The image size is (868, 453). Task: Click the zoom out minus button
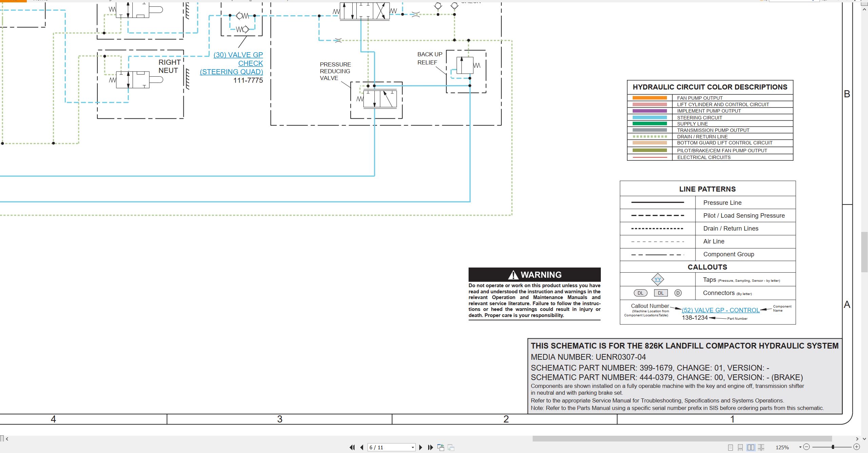pos(807,447)
